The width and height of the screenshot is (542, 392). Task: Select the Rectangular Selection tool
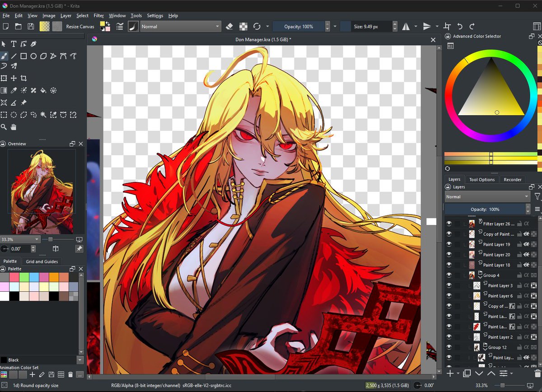tap(4, 115)
